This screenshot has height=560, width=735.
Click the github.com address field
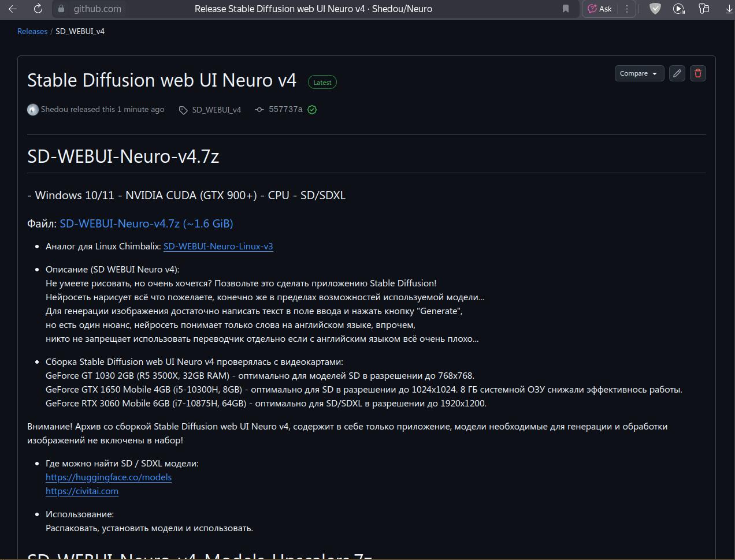[x=98, y=9]
